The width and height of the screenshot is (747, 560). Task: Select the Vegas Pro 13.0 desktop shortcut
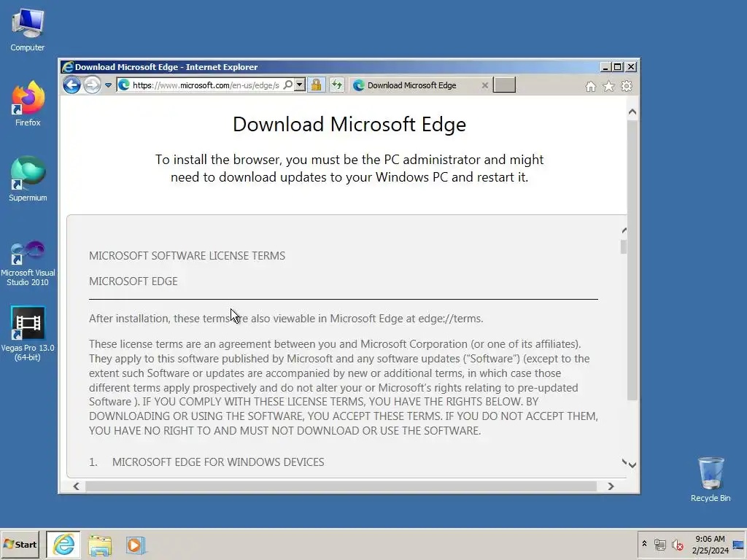(28, 334)
